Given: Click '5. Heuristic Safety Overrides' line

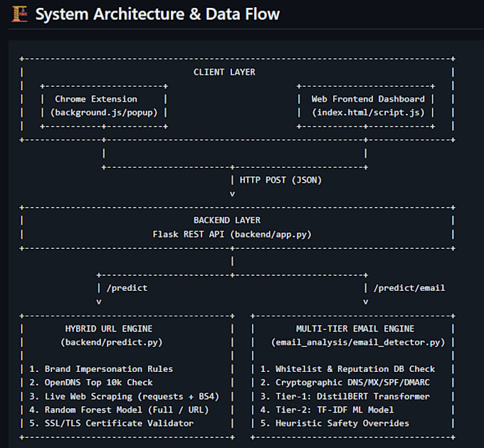Looking at the screenshot, I should tap(335, 423).
